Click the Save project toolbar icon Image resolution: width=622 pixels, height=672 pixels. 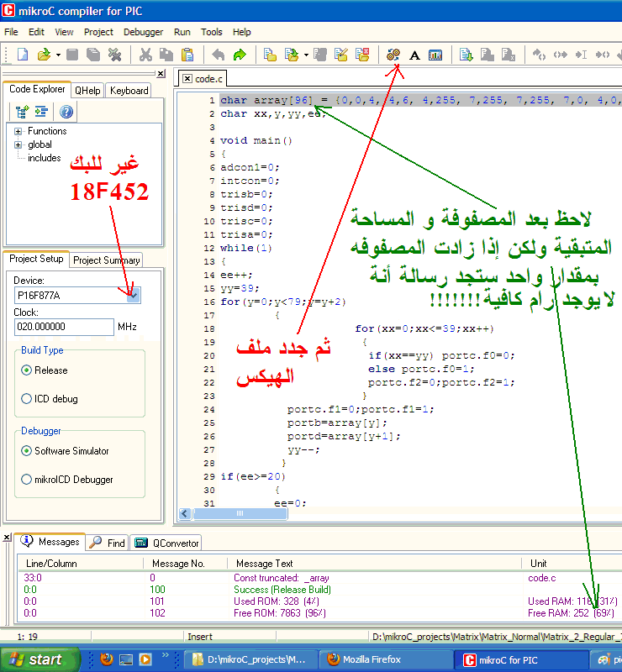click(x=320, y=55)
